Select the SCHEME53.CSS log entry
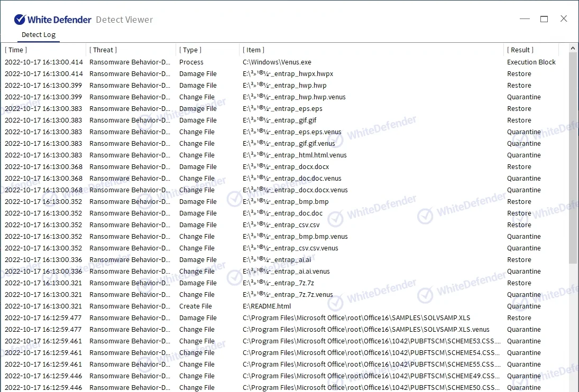Viewport: 579px width, 392px height. [371, 341]
